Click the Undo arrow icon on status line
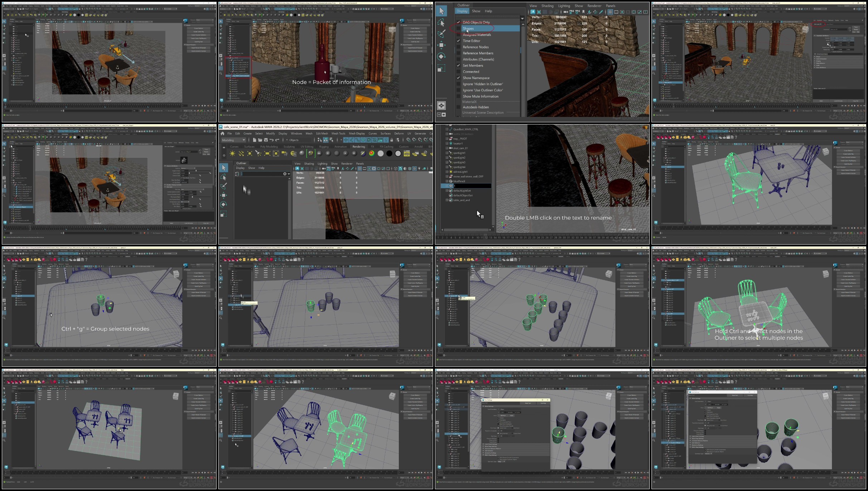The width and height of the screenshot is (868, 491). (x=272, y=140)
